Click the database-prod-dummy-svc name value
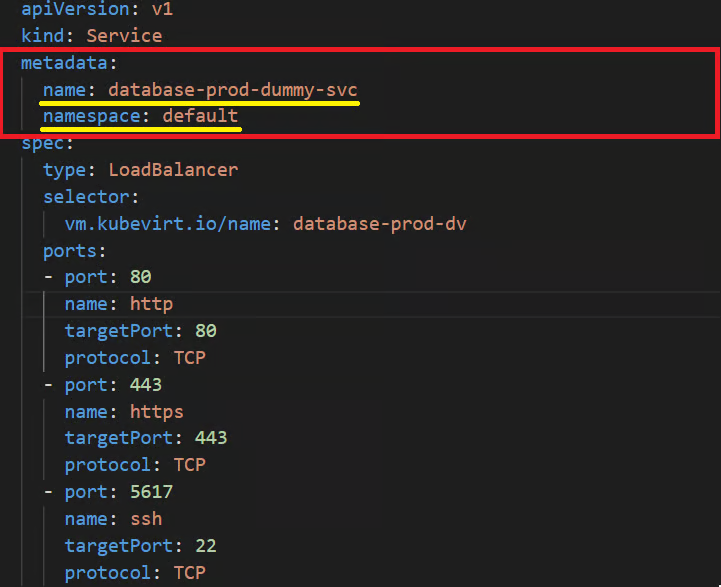The image size is (721, 587). coord(233,90)
